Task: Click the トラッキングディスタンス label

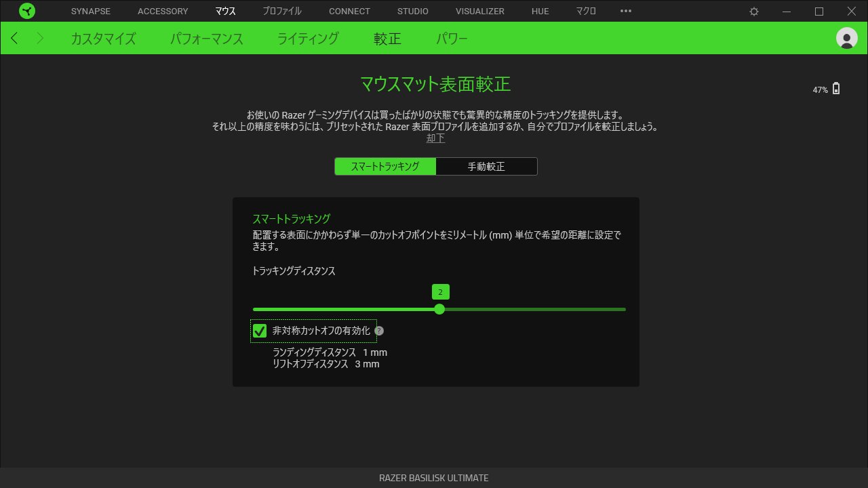Action: coord(294,271)
